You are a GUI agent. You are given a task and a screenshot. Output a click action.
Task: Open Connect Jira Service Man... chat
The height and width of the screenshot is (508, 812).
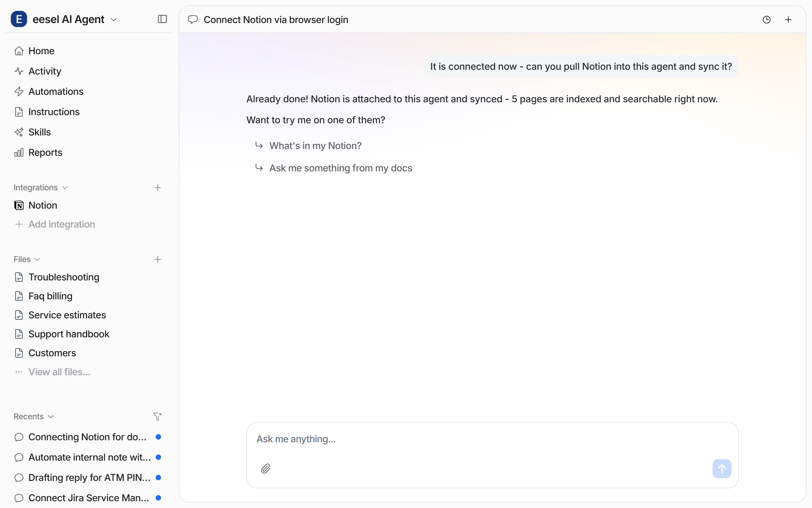[x=88, y=498]
